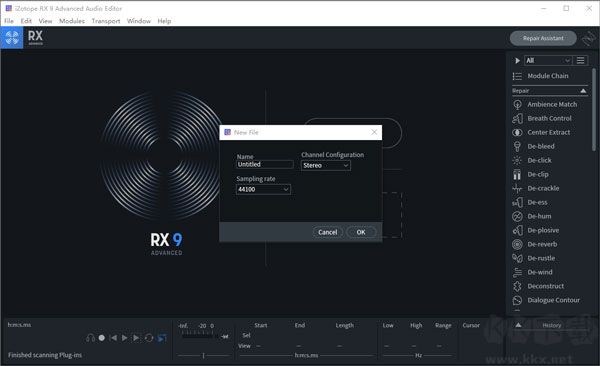Open the De-hum module
The image size is (600, 366).
(x=532, y=216)
